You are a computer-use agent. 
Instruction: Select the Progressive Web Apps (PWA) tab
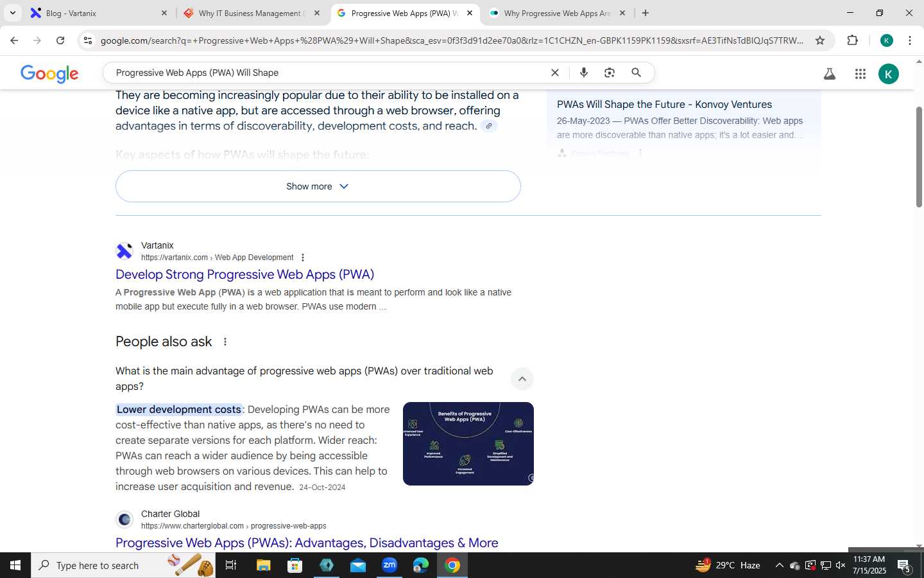tap(406, 13)
